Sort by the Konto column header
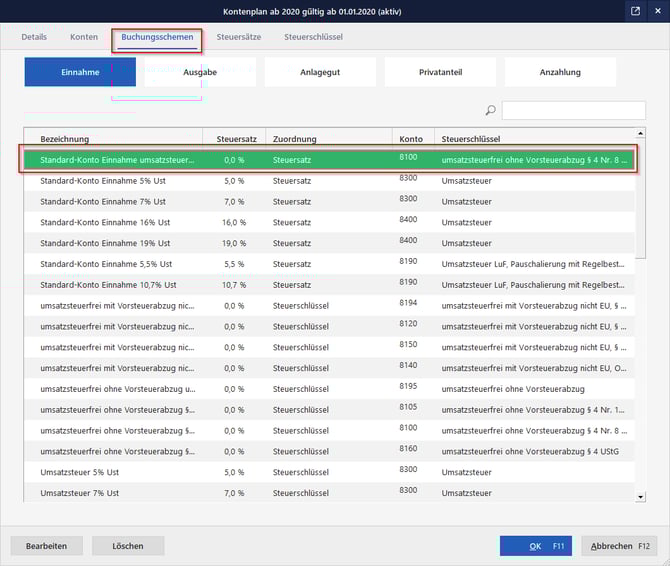Viewport: 670px width, 566px height. pyautogui.click(x=411, y=139)
